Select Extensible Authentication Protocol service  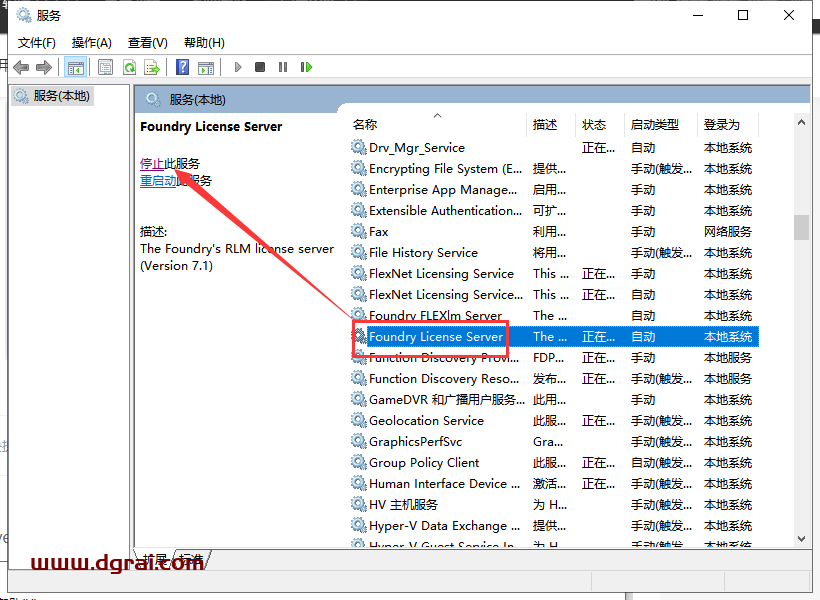tap(554, 210)
